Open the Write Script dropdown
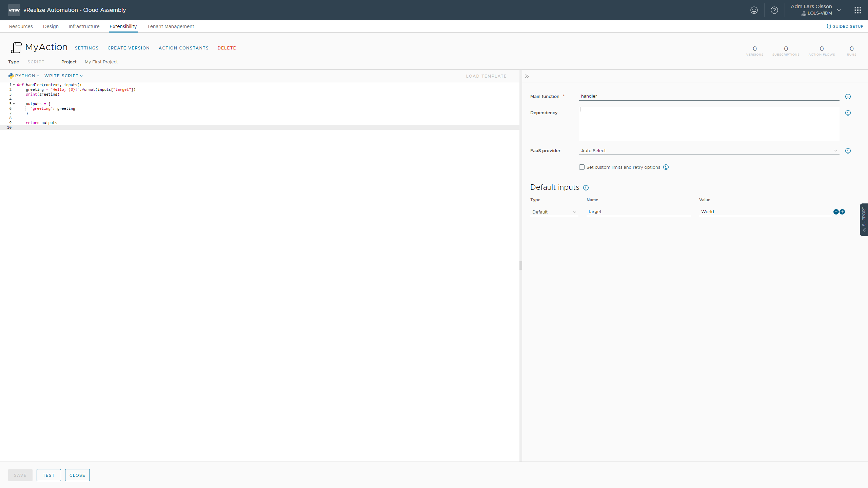This screenshot has height=488, width=868. coord(63,76)
